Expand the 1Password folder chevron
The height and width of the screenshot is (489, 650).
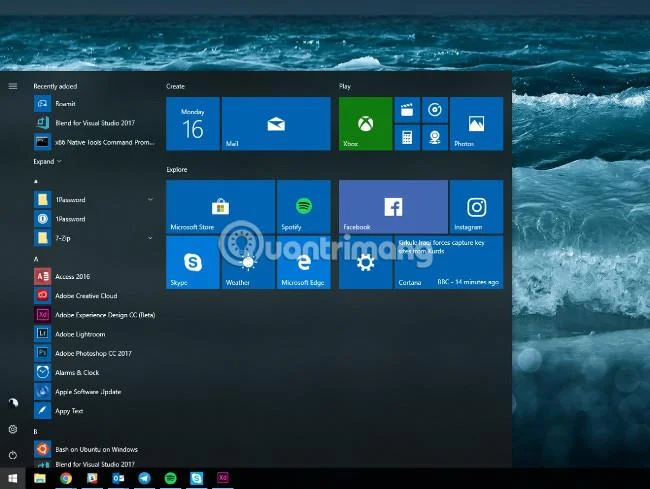tap(150, 199)
